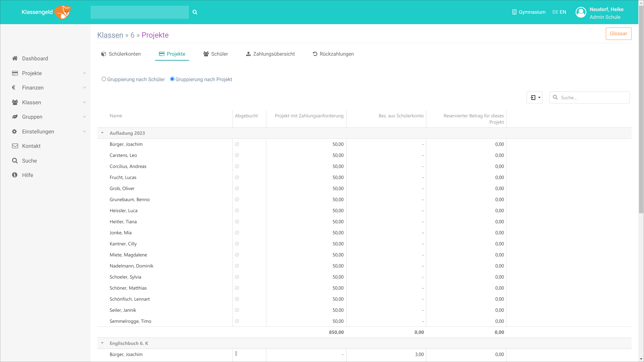The height and width of the screenshot is (362, 644).
Task: Click the Einstellungen gear icon
Action: (x=14, y=131)
